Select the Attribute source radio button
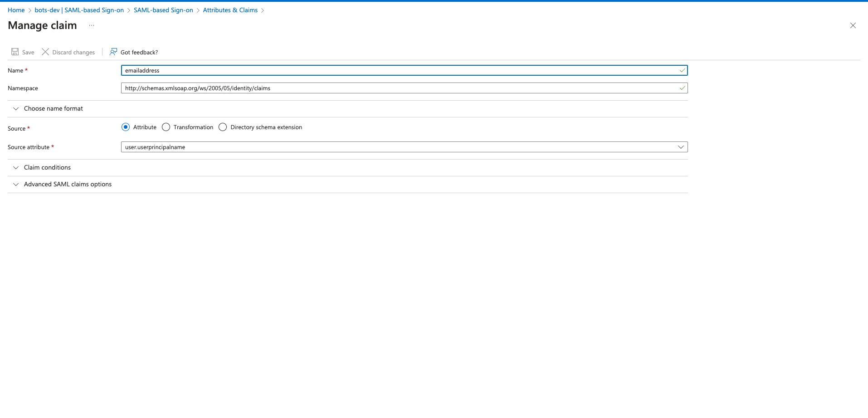The width and height of the screenshot is (868, 418). (x=126, y=127)
